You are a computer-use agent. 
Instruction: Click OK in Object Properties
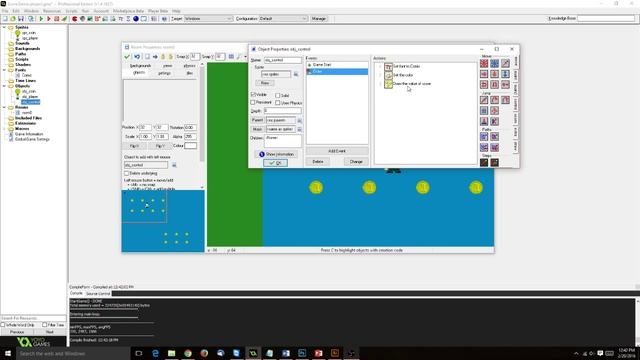(276, 163)
